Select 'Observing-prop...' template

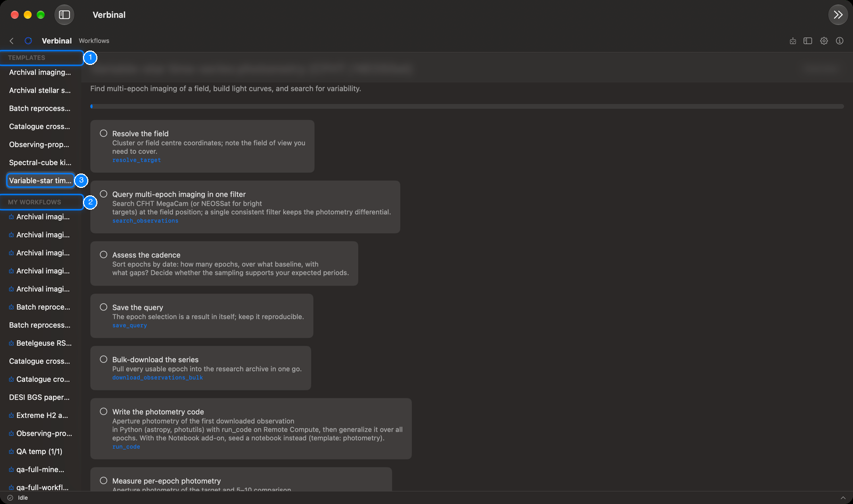coord(39,145)
